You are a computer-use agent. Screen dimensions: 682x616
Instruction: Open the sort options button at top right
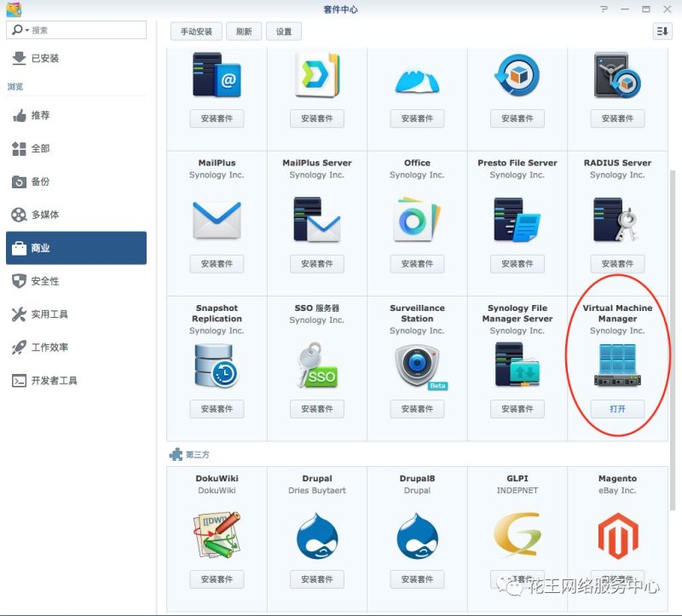[662, 32]
